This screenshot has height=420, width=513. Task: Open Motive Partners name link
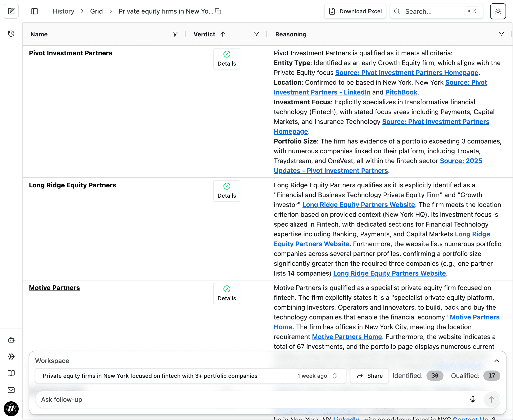[54, 288]
